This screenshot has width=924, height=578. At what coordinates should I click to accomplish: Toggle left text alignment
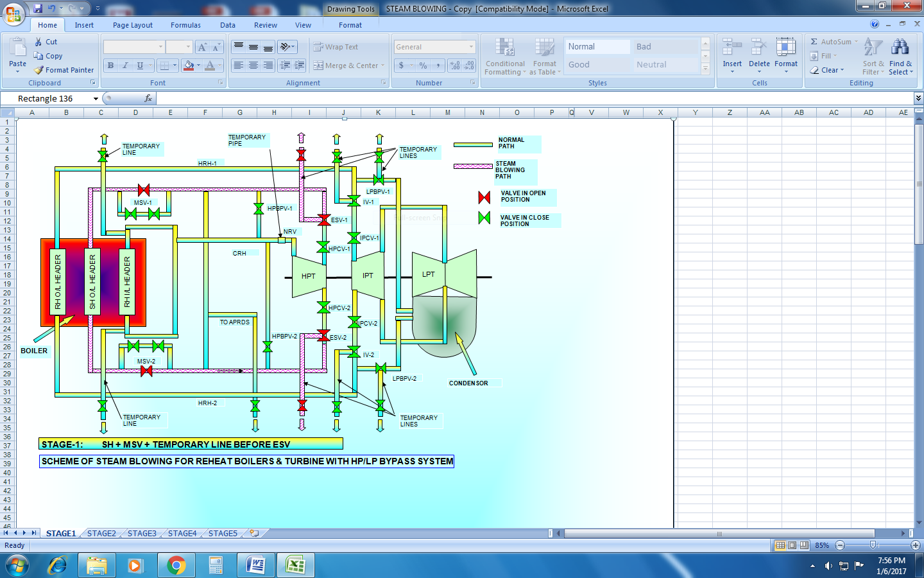(239, 66)
